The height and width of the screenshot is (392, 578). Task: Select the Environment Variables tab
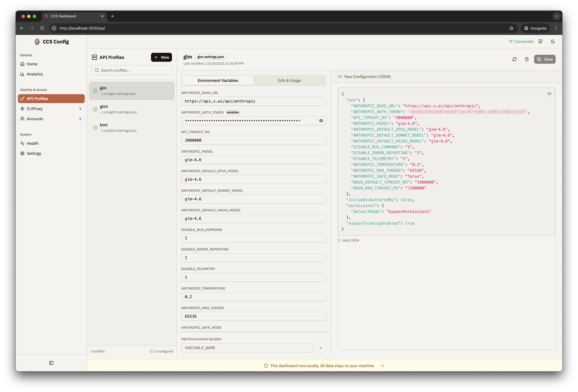coord(218,80)
